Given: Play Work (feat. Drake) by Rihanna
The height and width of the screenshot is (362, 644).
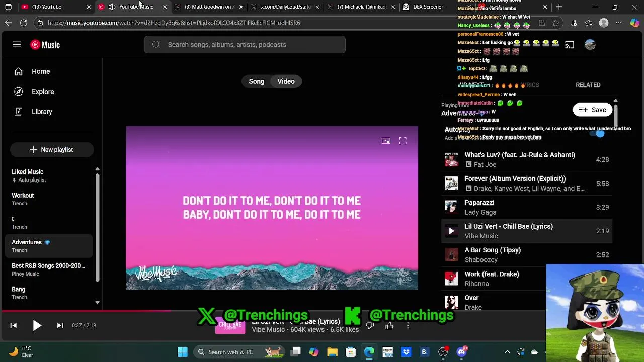Looking at the screenshot, I should (493, 279).
